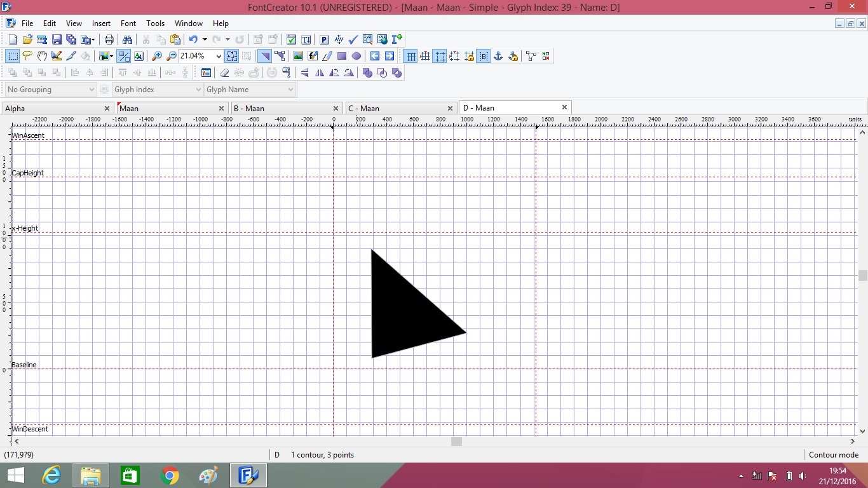Close the C - Maan tab

450,108
